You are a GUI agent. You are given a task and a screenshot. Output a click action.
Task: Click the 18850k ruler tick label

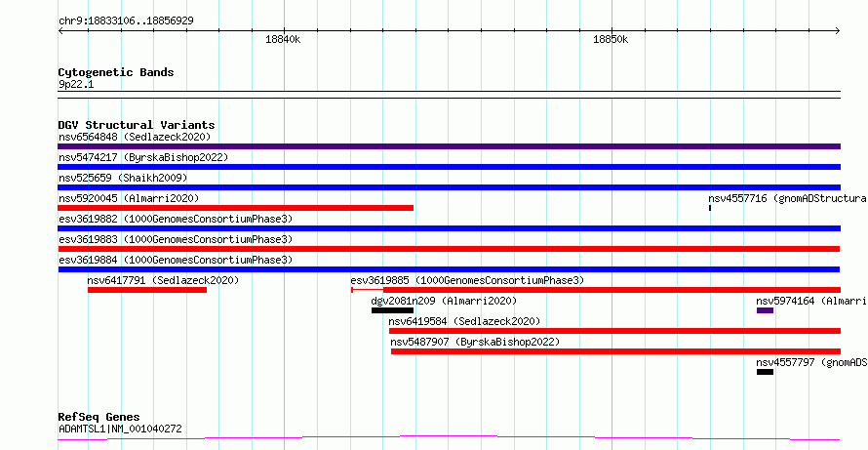[611, 39]
